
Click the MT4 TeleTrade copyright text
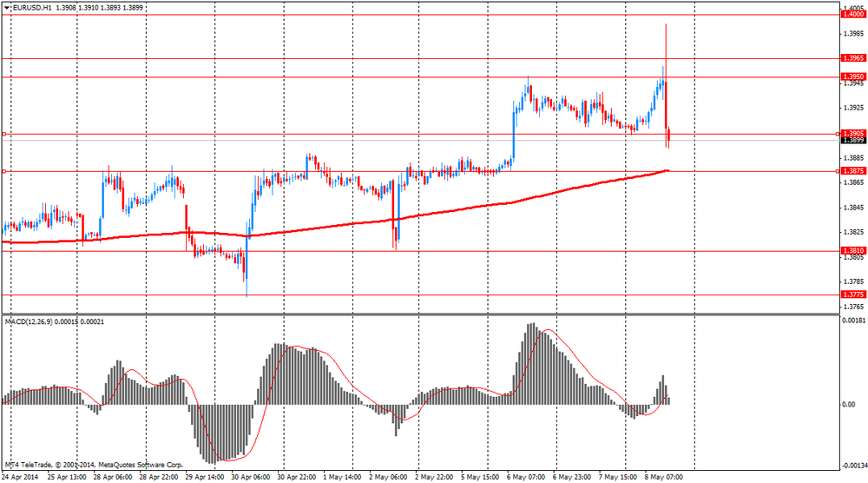[x=94, y=463]
